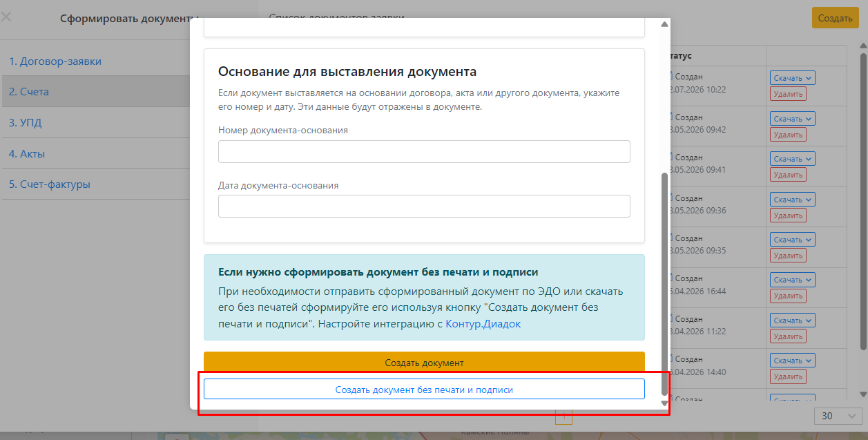Image resolution: width=868 pixels, height=440 pixels.
Task: Expand Скачать for the 11:22 row
Action: click(793, 321)
